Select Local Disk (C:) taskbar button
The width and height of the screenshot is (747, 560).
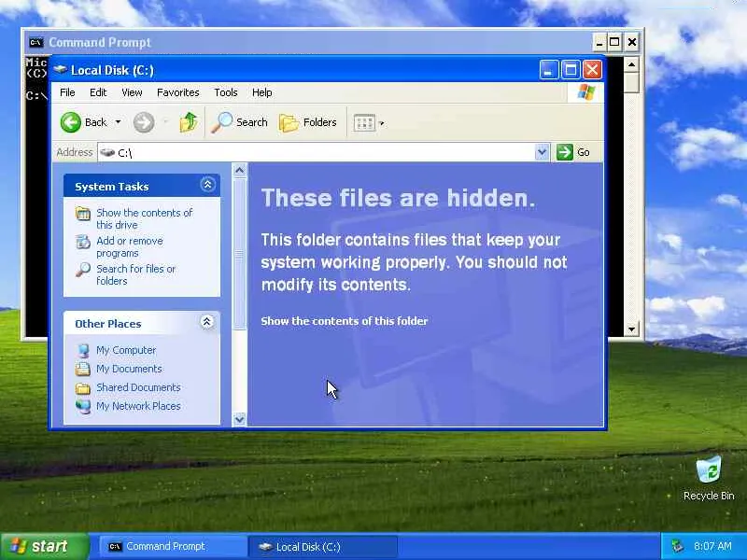(x=323, y=547)
